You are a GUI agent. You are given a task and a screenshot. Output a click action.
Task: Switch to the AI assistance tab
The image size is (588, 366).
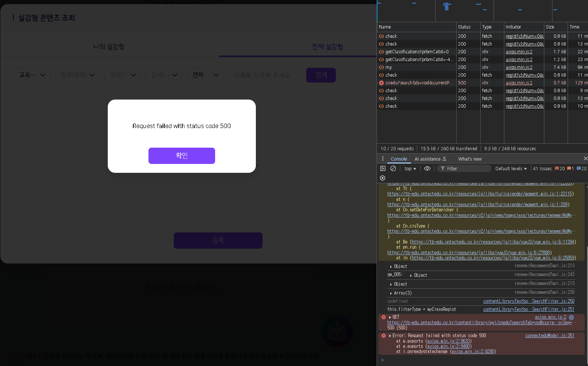click(430, 159)
